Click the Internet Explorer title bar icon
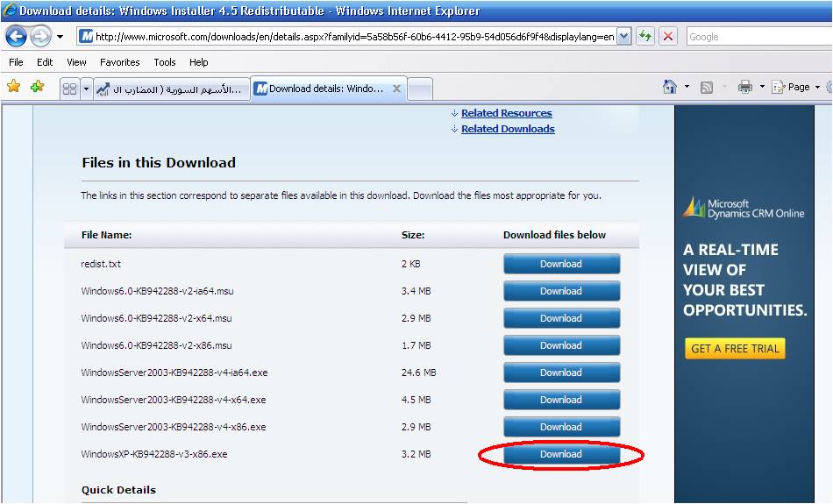The image size is (833, 504). (10, 11)
